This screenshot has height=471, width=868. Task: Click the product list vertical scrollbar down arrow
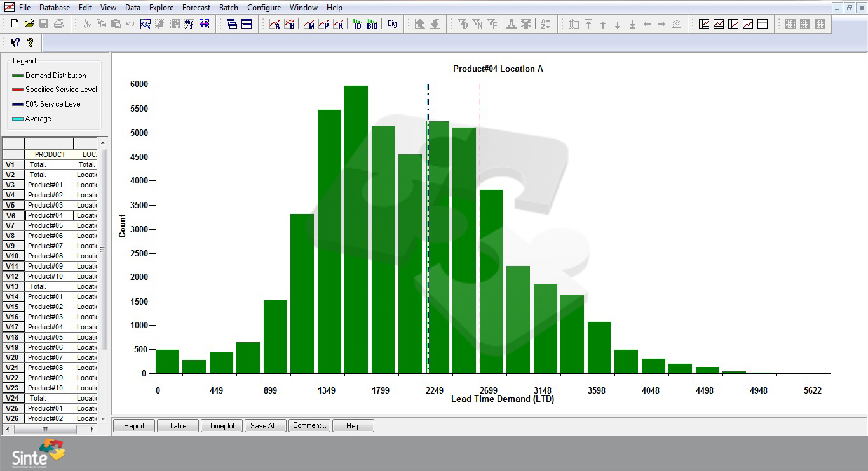click(103, 419)
